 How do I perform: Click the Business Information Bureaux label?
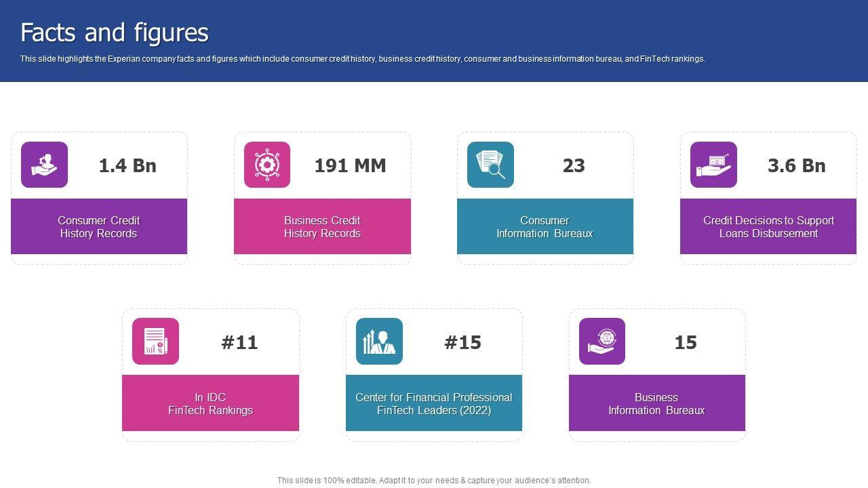(x=656, y=404)
